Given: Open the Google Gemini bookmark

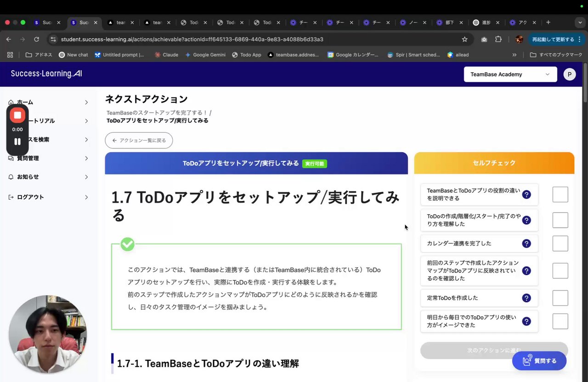Looking at the screenshot, I should (x=205, y=55).
